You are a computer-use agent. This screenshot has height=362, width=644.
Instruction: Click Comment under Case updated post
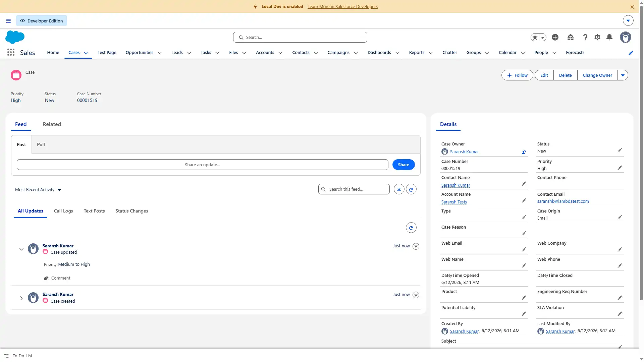57,278
